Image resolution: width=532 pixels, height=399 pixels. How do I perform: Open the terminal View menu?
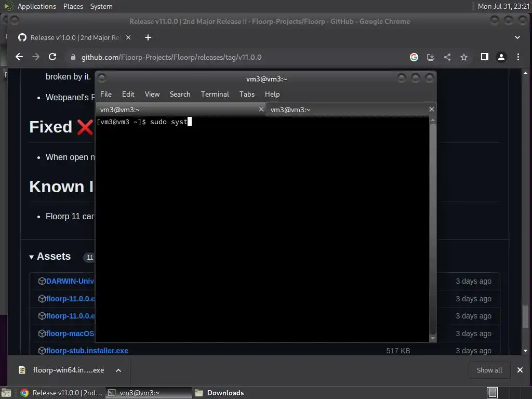[x=152, y=94]
